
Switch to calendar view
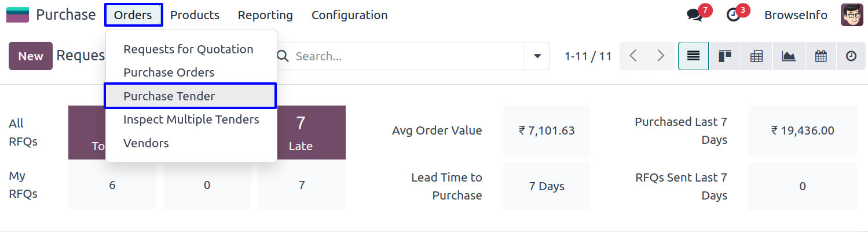(821, 56)
